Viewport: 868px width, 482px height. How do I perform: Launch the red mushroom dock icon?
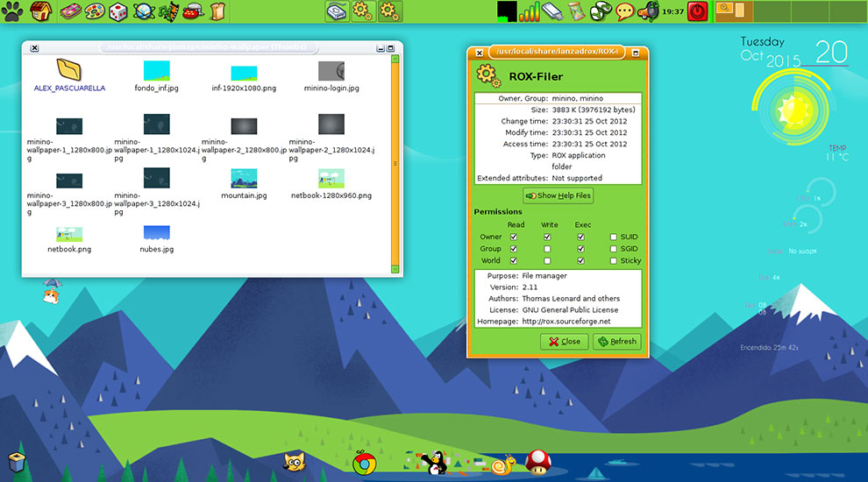tap(537, 462)
